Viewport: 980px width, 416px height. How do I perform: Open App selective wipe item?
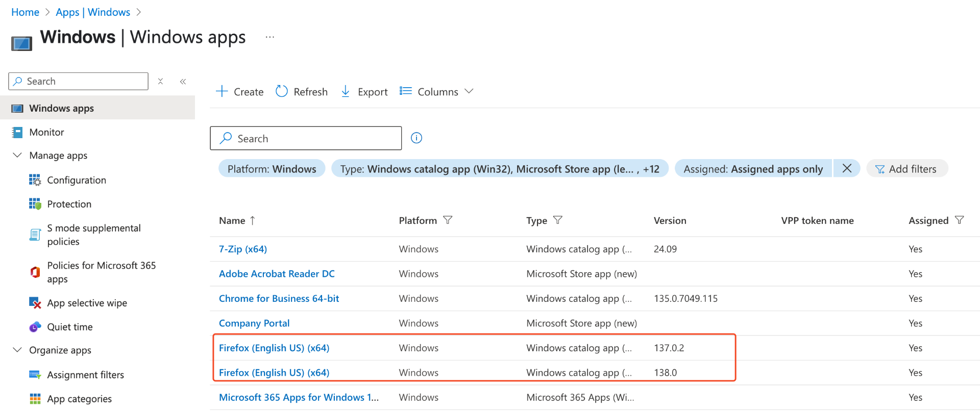87,303
